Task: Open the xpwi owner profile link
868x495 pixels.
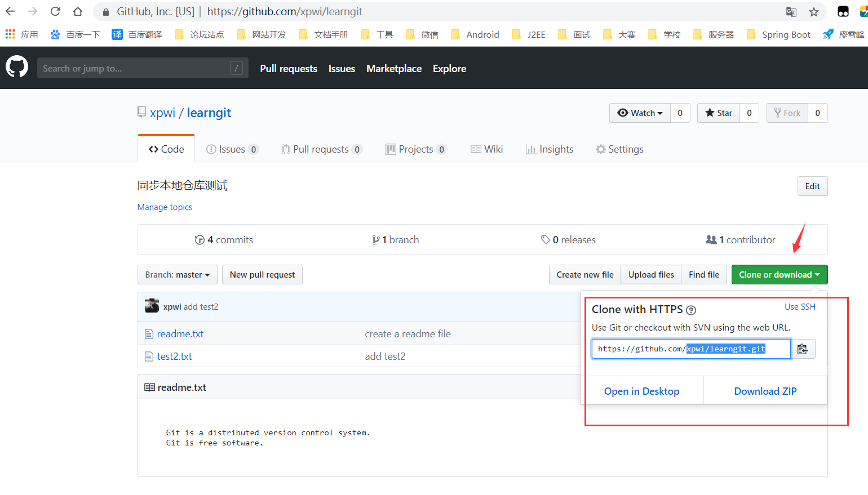Action: tap(162, 113)
